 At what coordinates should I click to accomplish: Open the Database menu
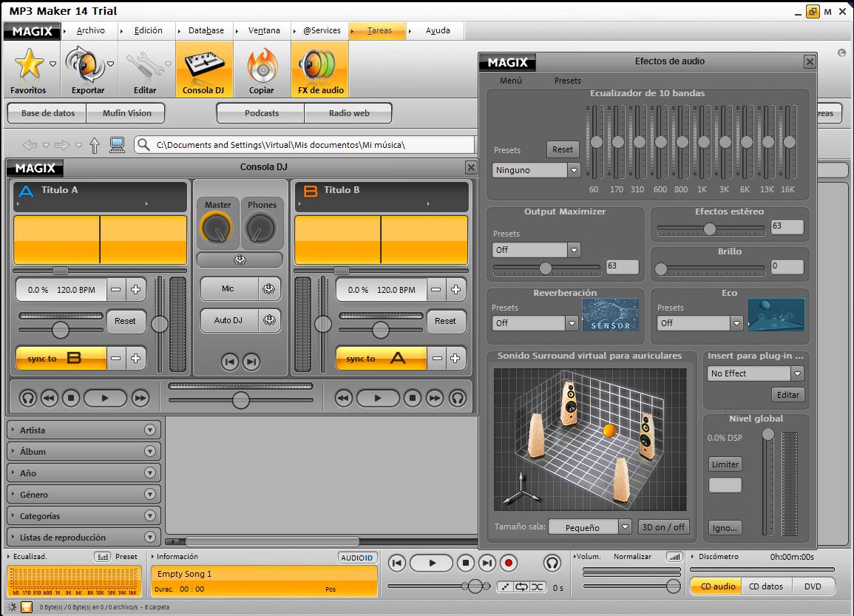tap(206, 30)
